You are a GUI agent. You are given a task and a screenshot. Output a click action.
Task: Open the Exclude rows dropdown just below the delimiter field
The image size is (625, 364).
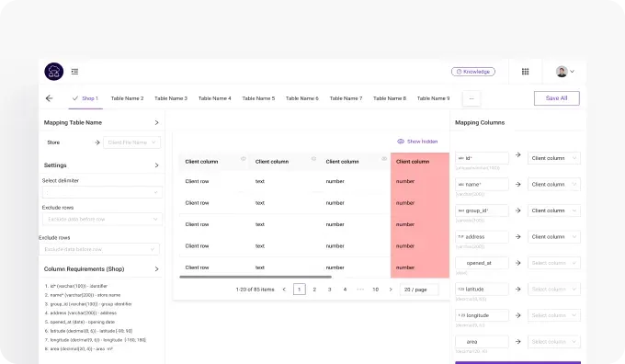point(102,219)
